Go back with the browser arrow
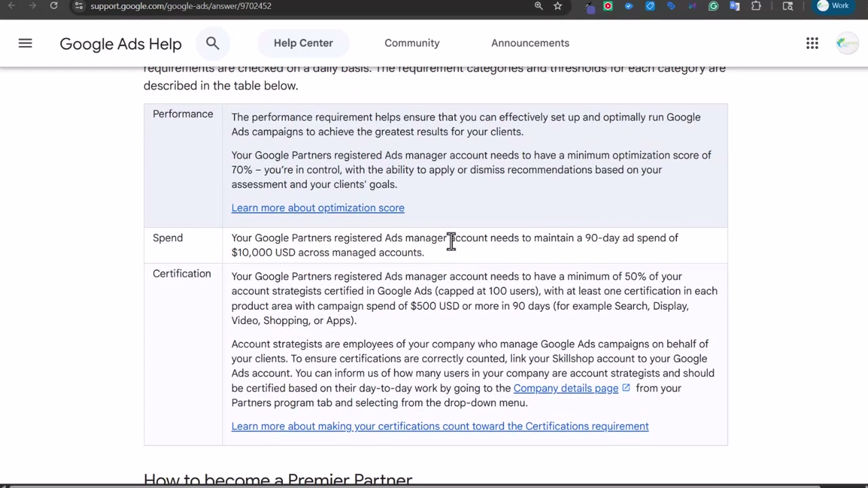This screenshot has height=488, width=868. click(12, 5)
